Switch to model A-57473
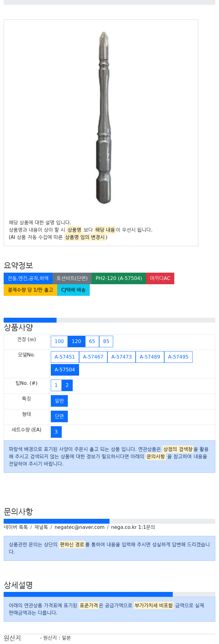This screenshot has width=219, height=644. tap(121, 357)
